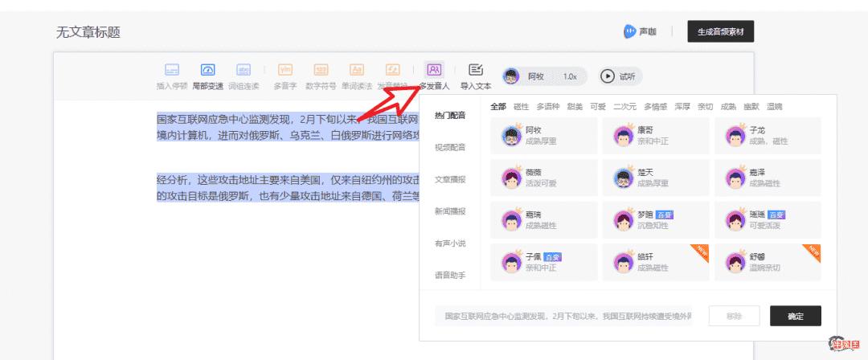Filter voices by 甜美
868x360 pixels.
coord(575,107)
